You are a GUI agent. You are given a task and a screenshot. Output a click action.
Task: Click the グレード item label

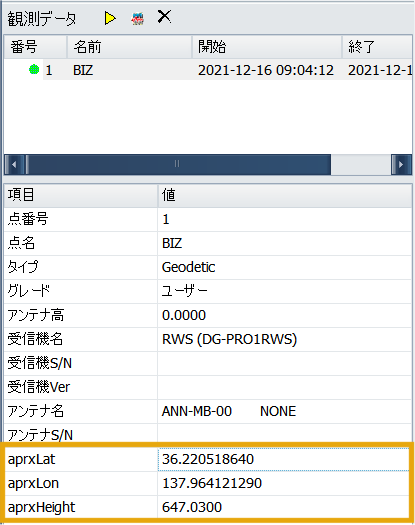click(x=28, y=291)
